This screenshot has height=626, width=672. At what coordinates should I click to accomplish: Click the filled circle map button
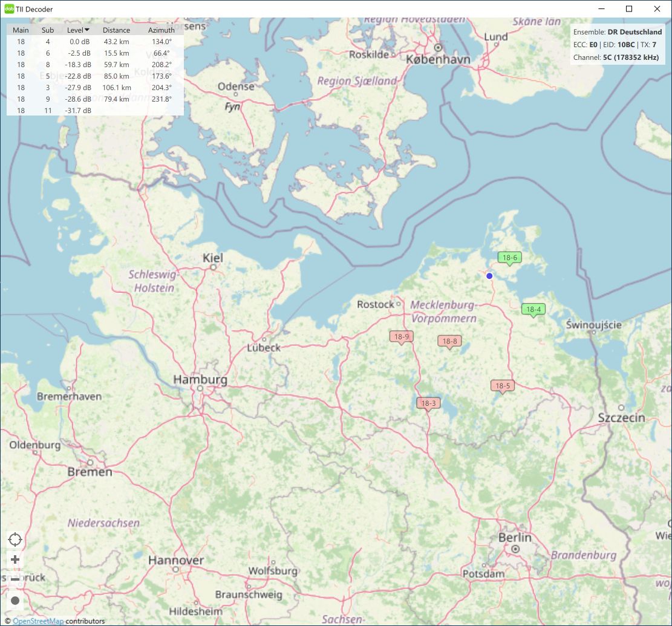click(x=15, y=601)
